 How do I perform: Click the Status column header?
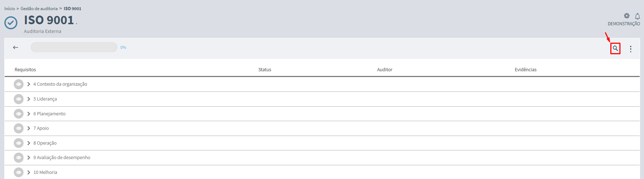pos(265,70)
